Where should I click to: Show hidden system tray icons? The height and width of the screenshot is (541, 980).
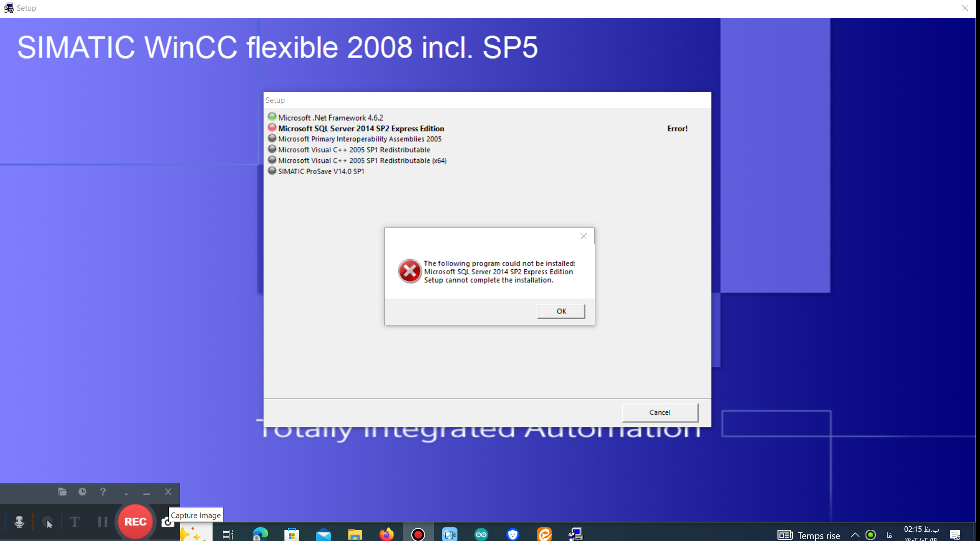(855, 535)
